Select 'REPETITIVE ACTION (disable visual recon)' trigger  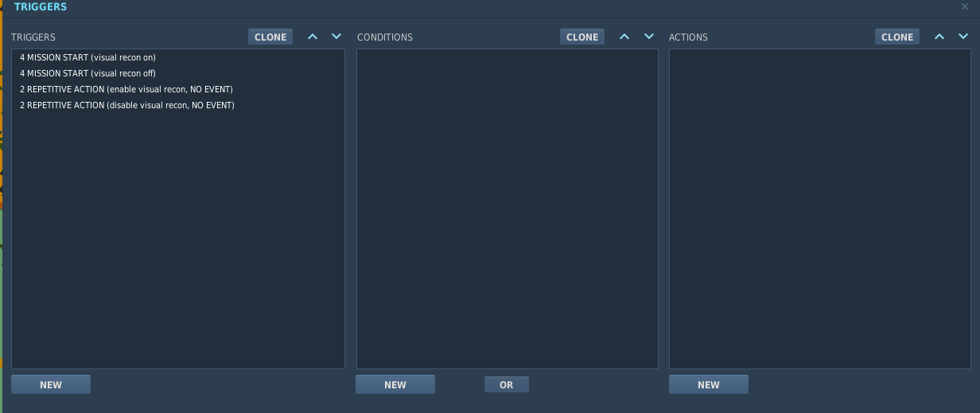[x=126, y=105]
